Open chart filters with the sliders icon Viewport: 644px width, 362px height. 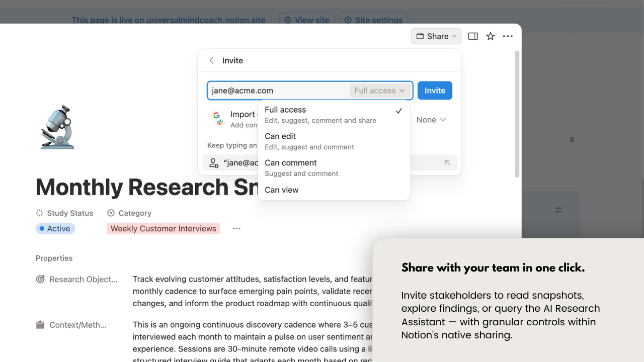[558, 210]
